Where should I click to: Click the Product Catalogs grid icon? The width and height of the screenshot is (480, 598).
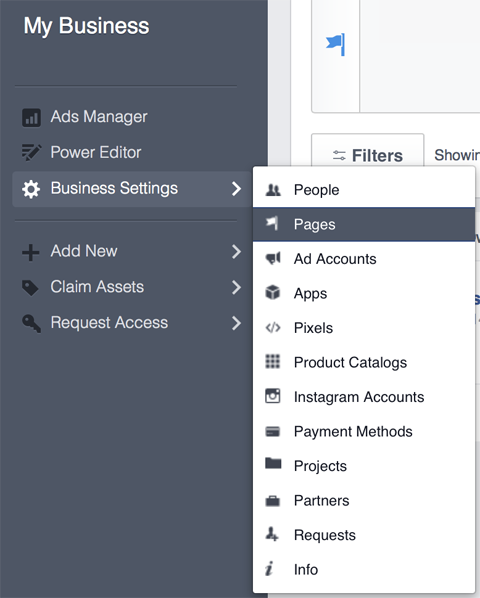click(273, 362)
